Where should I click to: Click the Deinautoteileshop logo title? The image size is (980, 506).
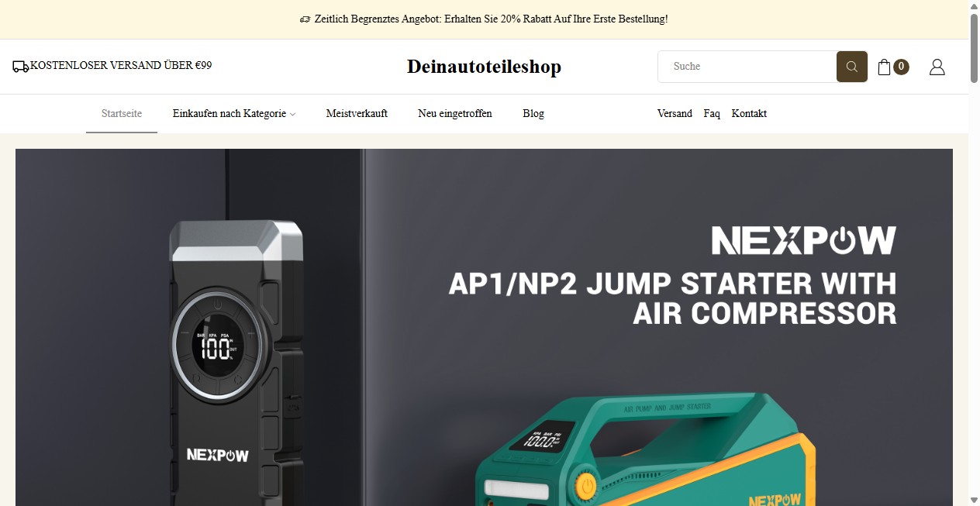tap(484, 67)
